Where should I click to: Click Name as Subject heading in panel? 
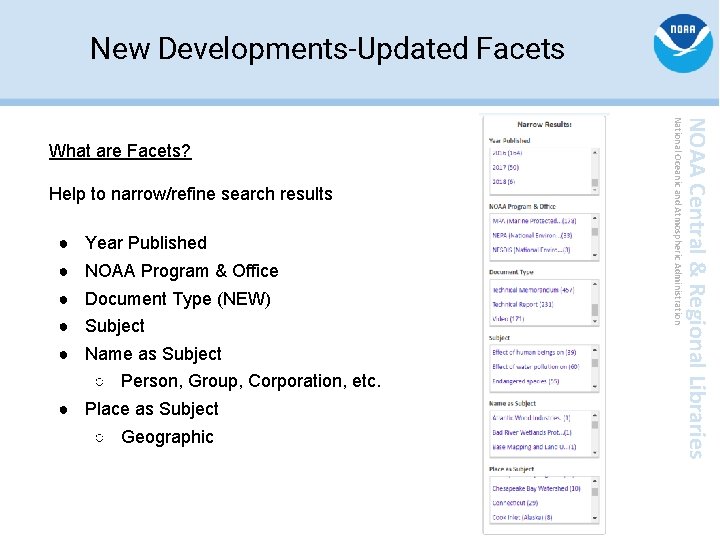512,403
